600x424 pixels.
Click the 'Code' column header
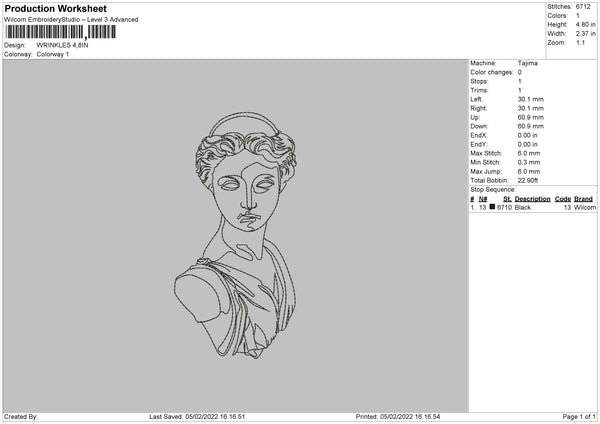[563, 199]
